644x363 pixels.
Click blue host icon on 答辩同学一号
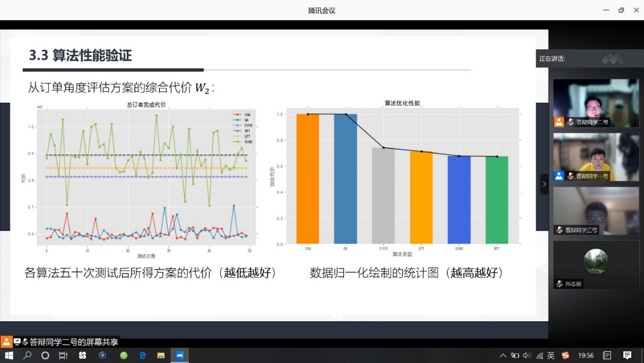[x=559, y=176]
